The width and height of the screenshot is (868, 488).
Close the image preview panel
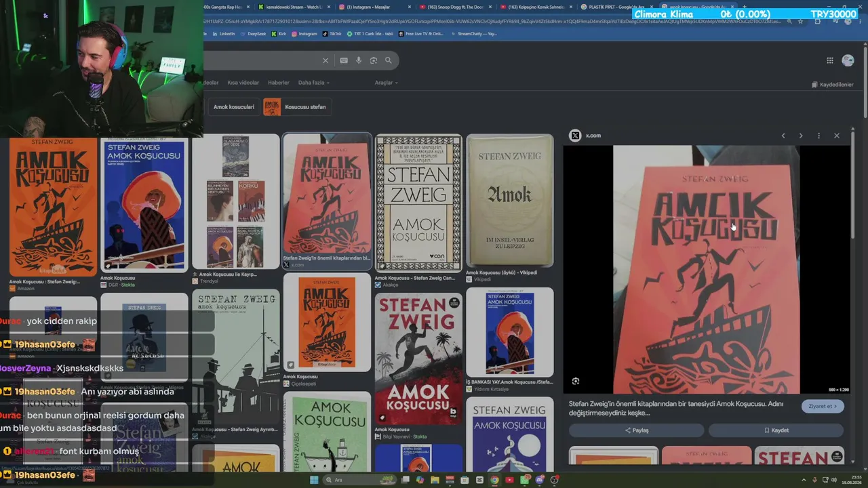pyautogui.click(x=837, y=136)
